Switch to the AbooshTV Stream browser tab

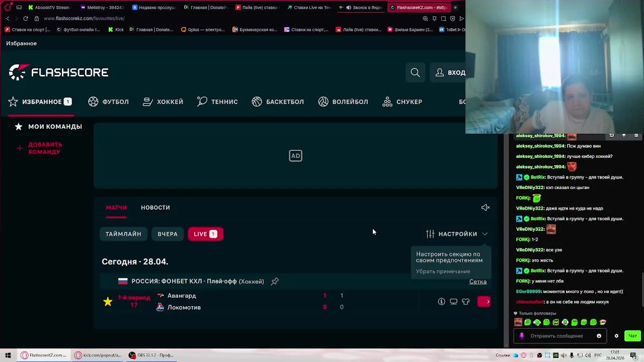52,8
